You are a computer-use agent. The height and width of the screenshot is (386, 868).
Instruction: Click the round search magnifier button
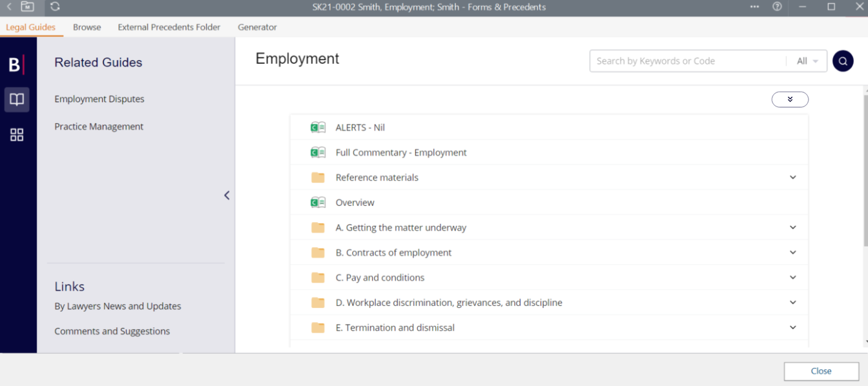click(843, 61)
